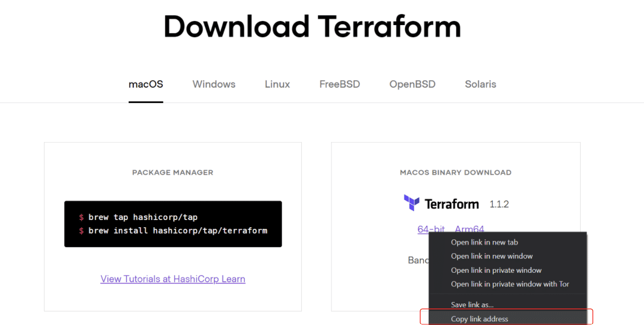The image size is (644, 325).
Task: Switch to the Linux tab
Action: [x=277, y=84]
